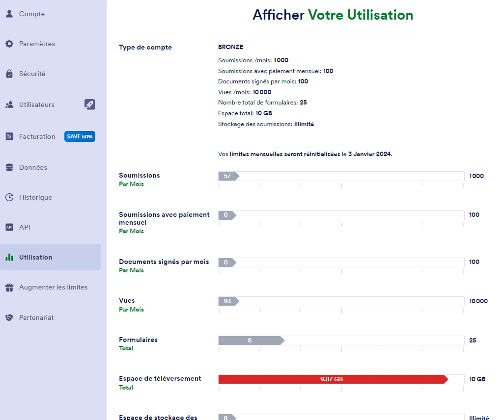The image size is (504, 420).
Task: Click the Soumissions usage bar
Action: tap(341, 176)
